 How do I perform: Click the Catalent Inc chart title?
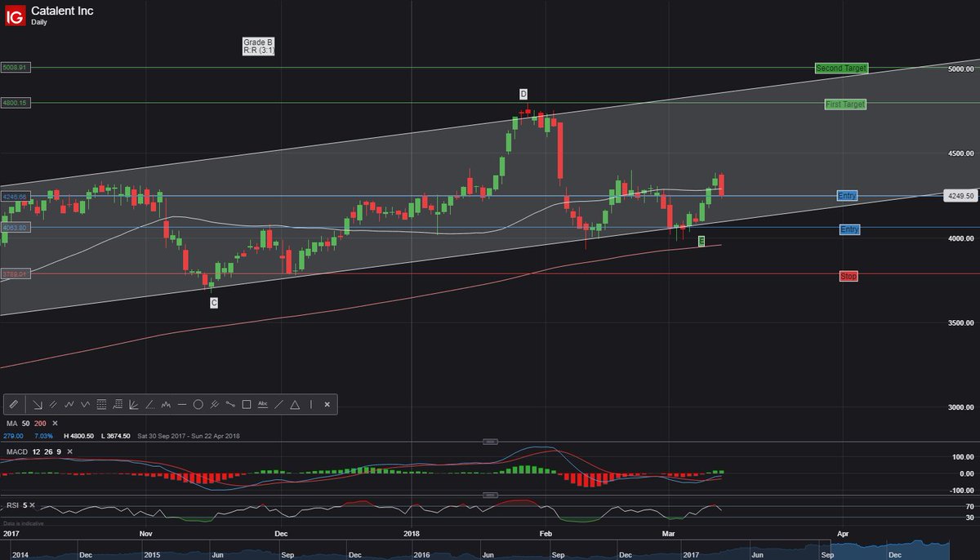point(62,11)
